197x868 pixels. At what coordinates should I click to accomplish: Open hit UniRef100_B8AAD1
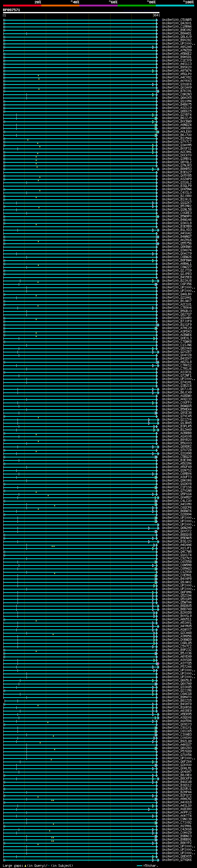[177, 33]
